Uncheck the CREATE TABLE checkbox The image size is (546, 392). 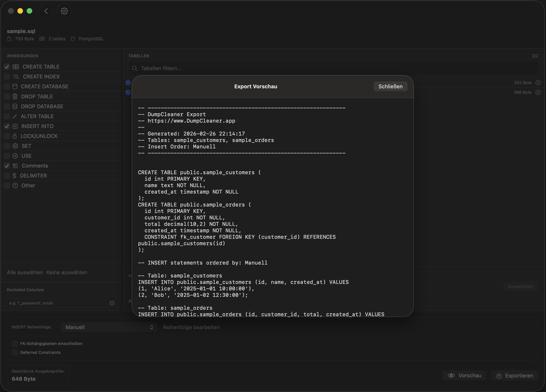7,67
